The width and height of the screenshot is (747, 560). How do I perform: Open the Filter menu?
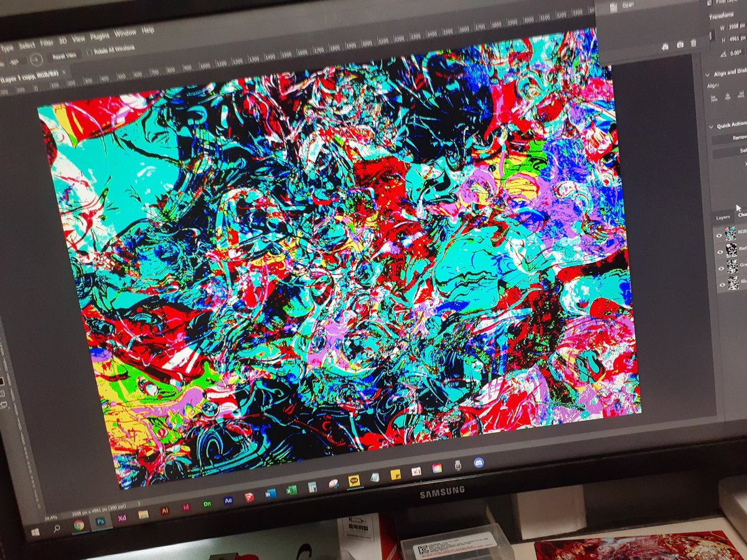tap(47, 43)
